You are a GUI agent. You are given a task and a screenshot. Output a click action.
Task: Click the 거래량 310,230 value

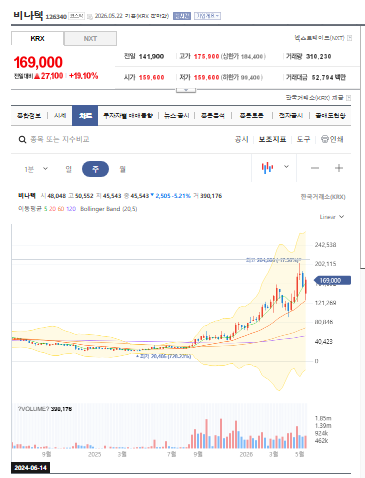click(x=318, y=56)
